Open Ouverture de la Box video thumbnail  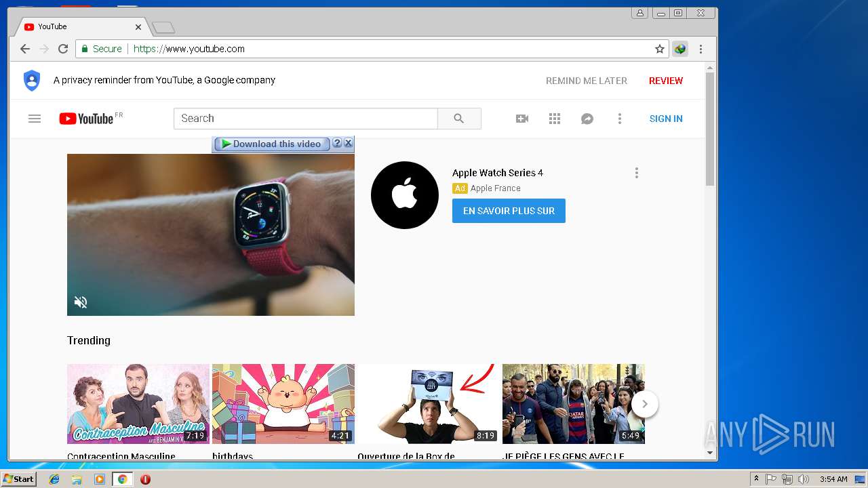[x=429, y=404]
